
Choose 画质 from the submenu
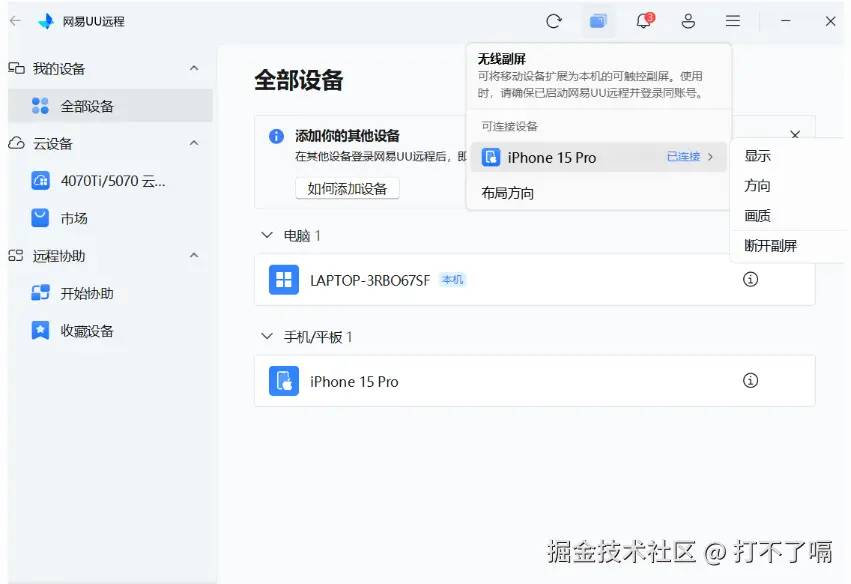(x=758, y=216)
